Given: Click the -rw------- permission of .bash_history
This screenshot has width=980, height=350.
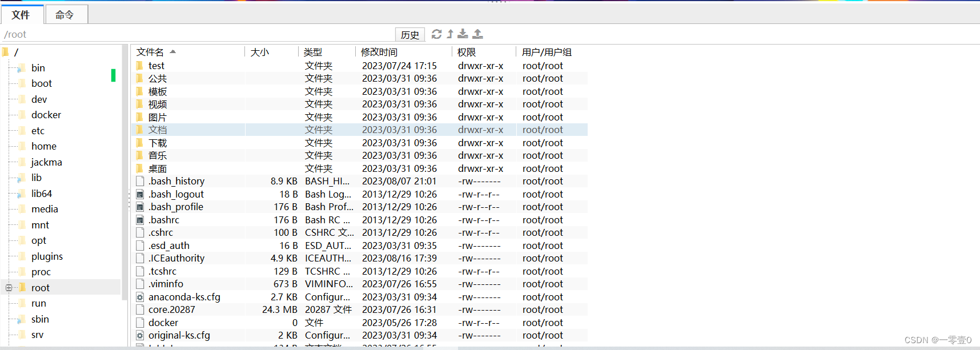Looking at the screenshot, I should click(x=479, y=181).
